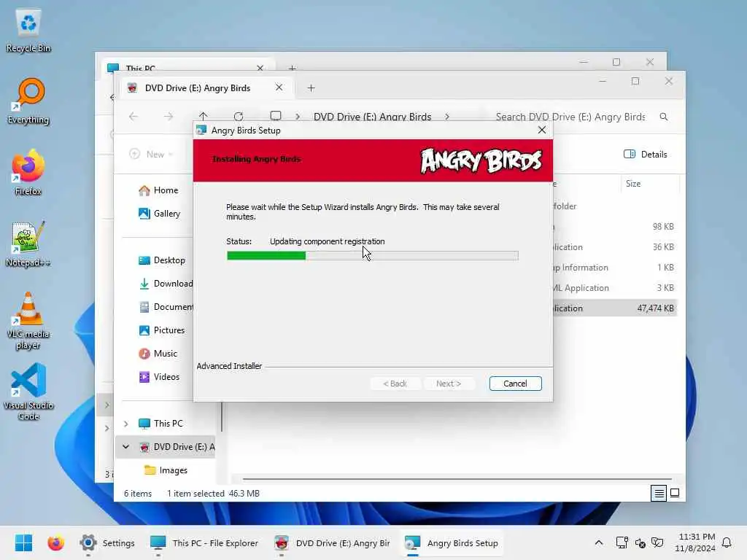This screenshot has width=747, height=560.
Task: Switch to Angry Birds Setup taskbar item
Action: point(451,542)
